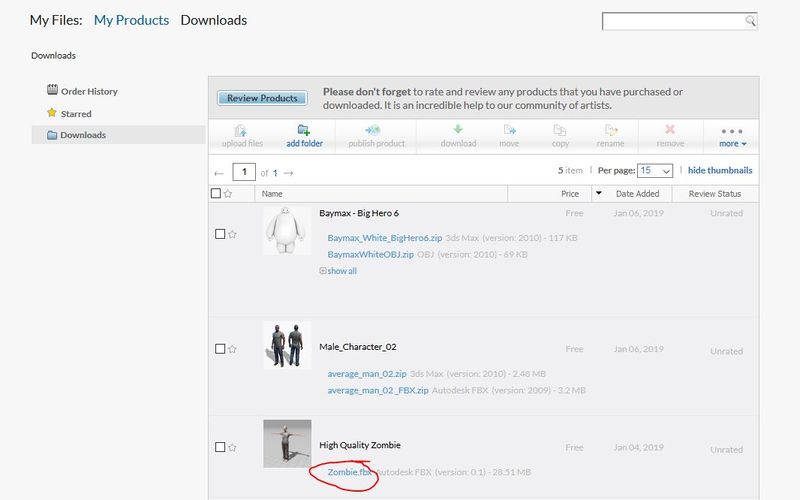800x500 pixels.
Task: Click the Review Products button
Action: point(262,98)
